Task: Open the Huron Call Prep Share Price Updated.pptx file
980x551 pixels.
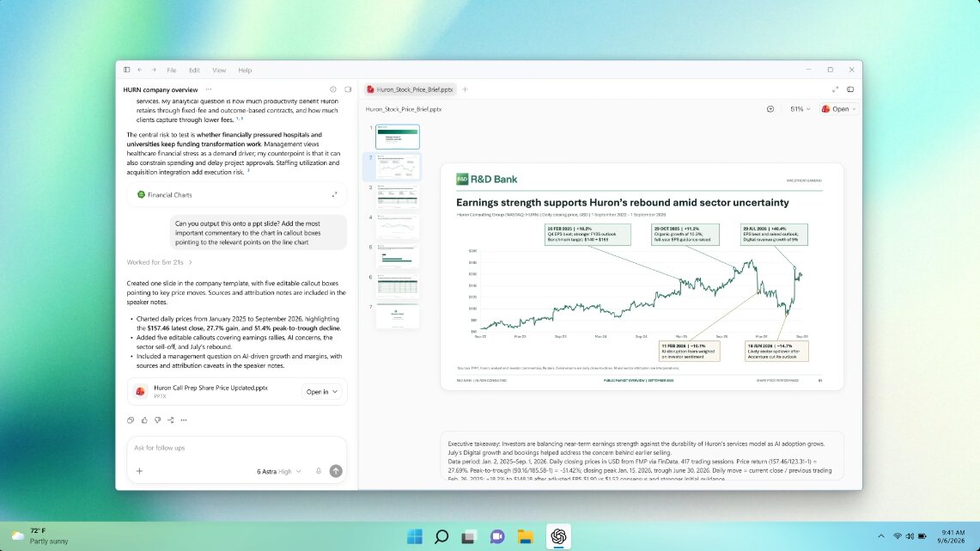Action: click(x=210, y=388)
